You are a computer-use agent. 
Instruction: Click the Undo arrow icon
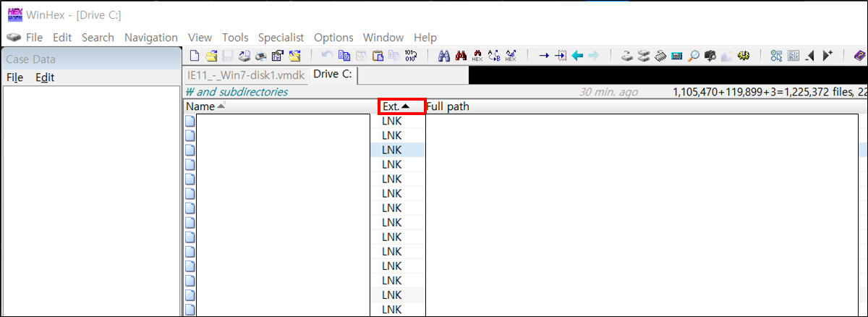click(327, 55)
